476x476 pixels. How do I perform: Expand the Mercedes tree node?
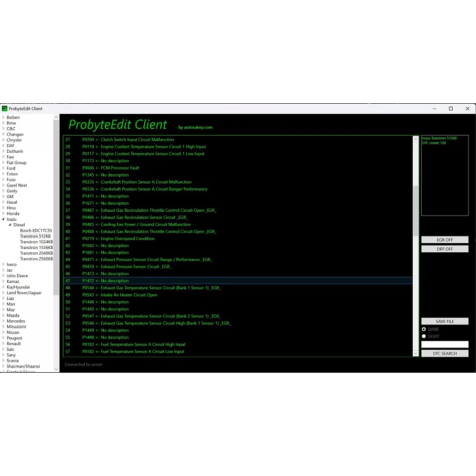tap(4, 321)
